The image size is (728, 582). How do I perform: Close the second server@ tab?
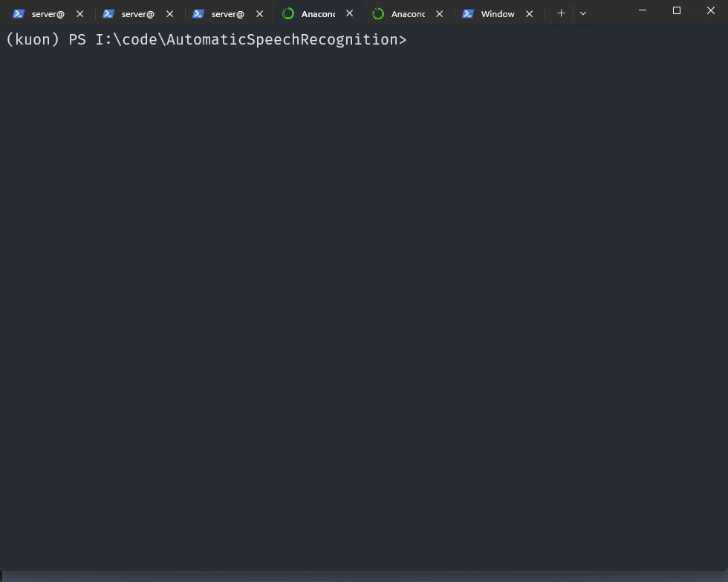point(170,14)
